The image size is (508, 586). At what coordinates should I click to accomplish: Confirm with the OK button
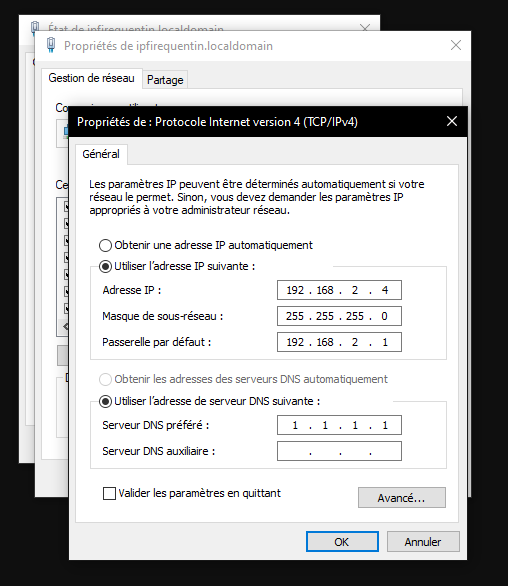coord(342,542)
